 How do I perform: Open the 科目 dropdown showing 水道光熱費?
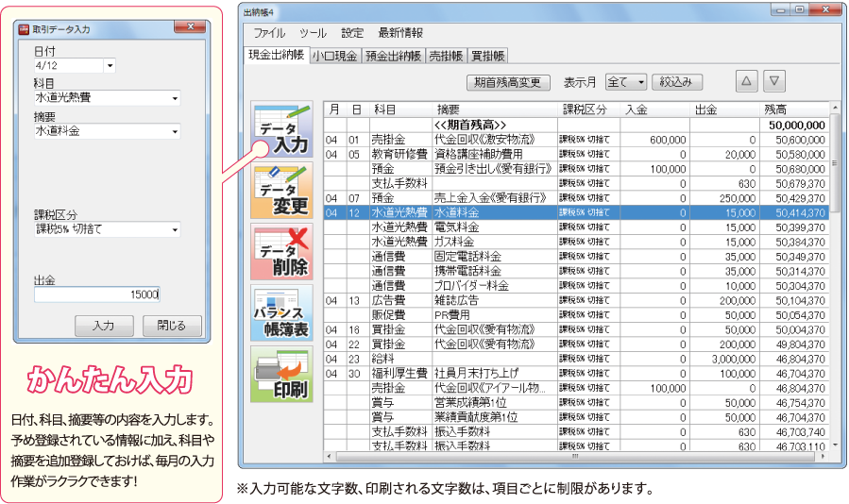coord(175,97)
